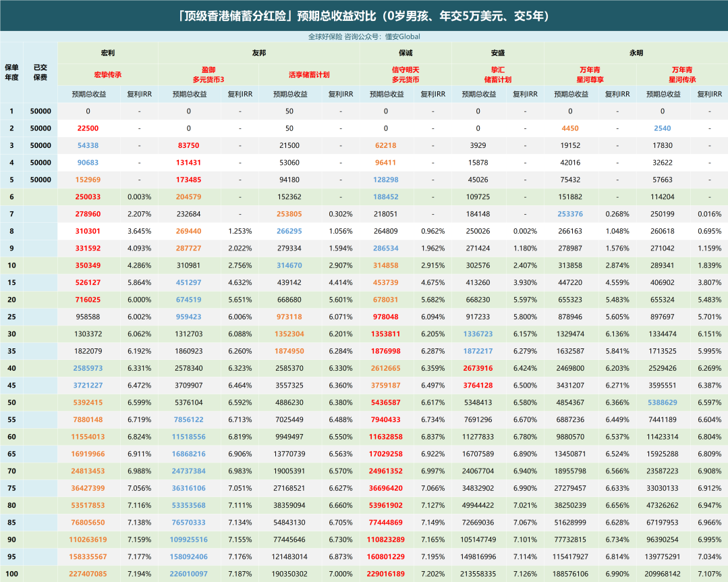Click the 万年青星河传承 product header
The width and height of the screenshot is (728, 582).
(681, 74)
